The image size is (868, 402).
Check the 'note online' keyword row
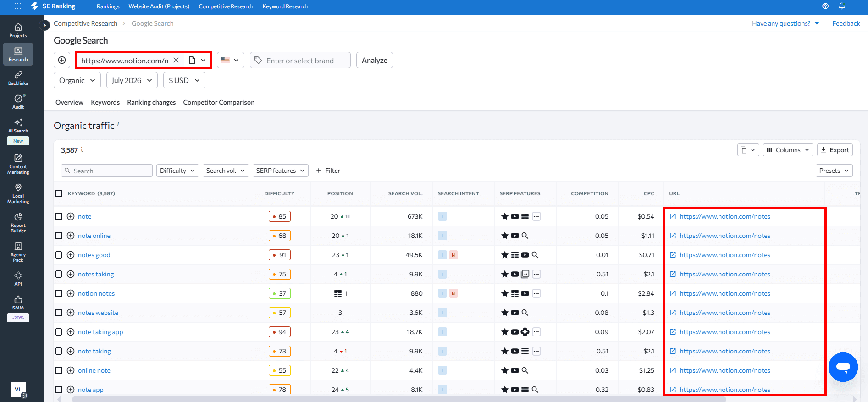pos(59,236)
